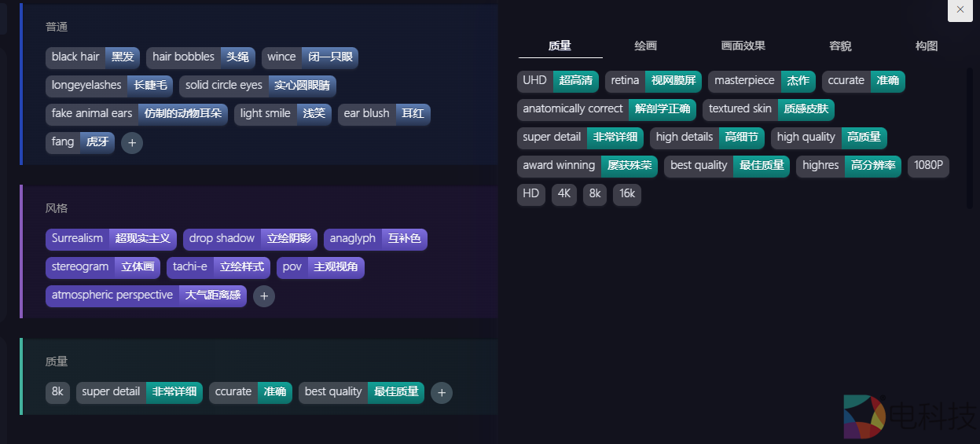The image size is (980, 444).
Task: Click the black hair 黑发 tag
Action: (92, 57)
